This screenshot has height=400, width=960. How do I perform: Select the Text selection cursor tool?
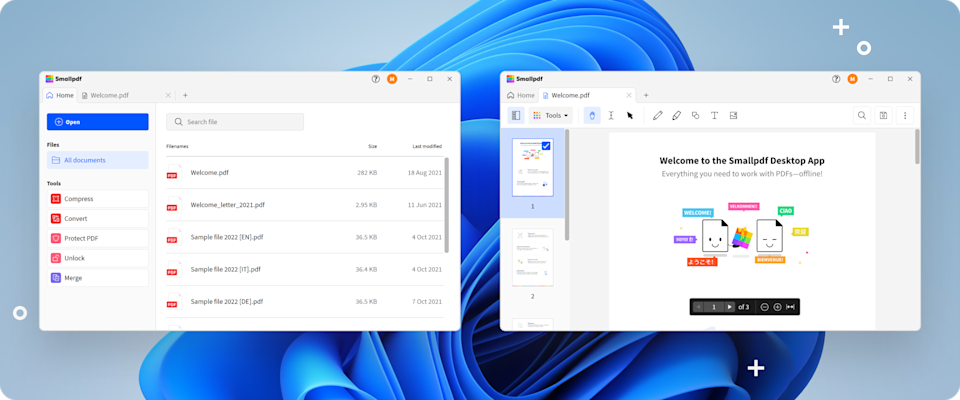pyautogui.click(x=611, y=115)
